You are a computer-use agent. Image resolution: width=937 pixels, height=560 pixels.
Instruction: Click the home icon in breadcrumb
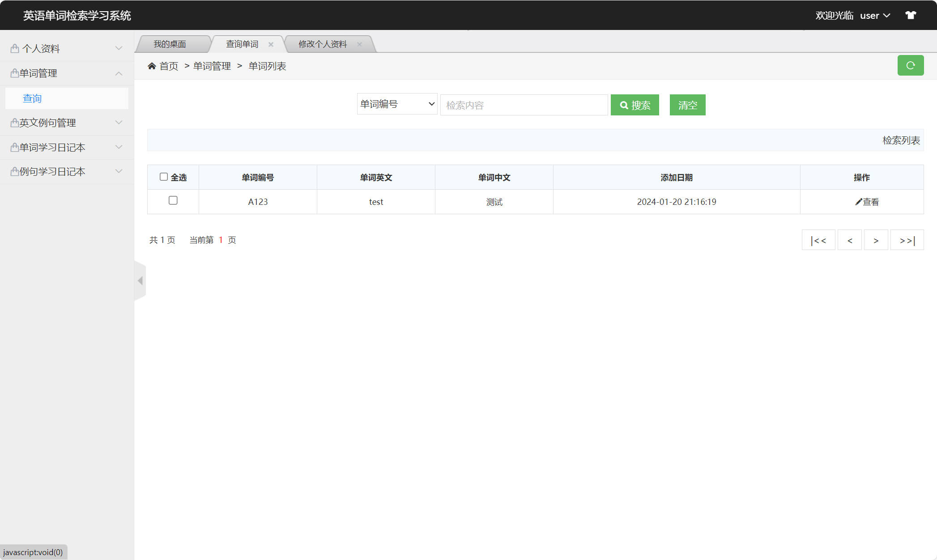coord(152,66)
